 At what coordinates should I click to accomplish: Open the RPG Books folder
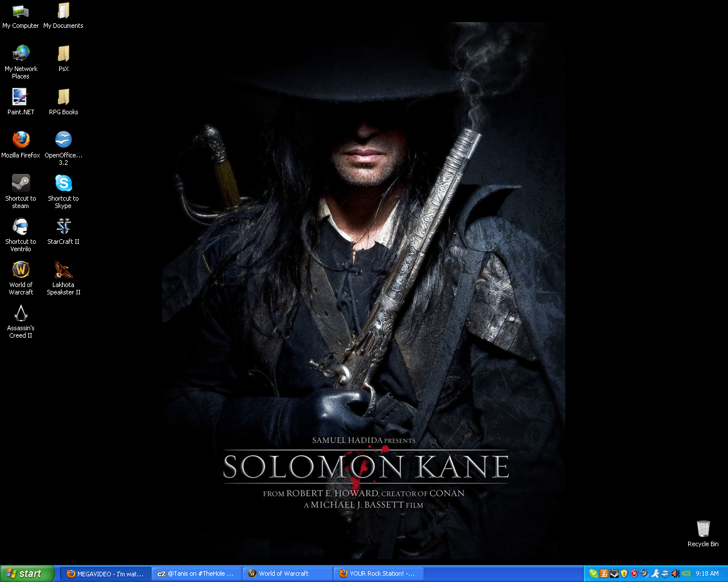click(x=63, y=102)
